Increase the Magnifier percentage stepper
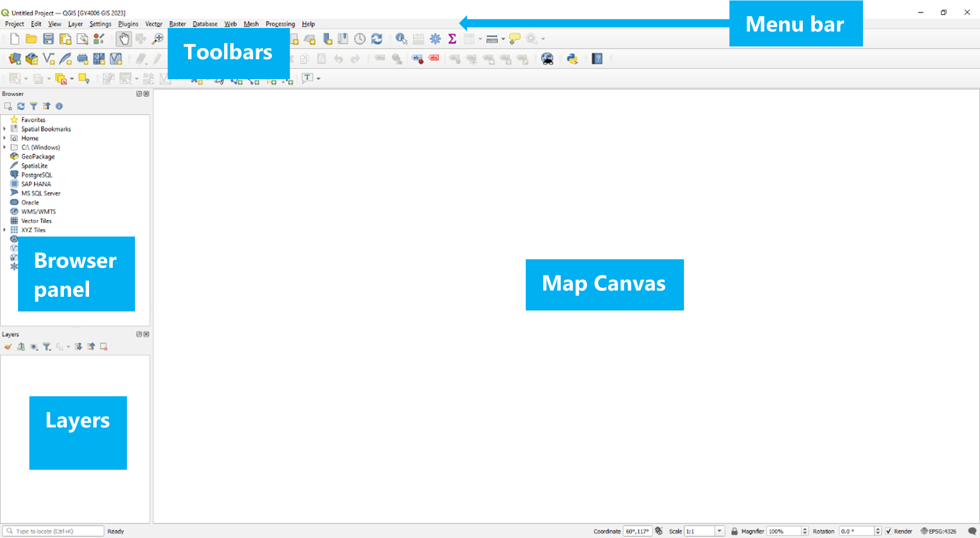This screenshot has height=538, width=980. click(804, 529)
